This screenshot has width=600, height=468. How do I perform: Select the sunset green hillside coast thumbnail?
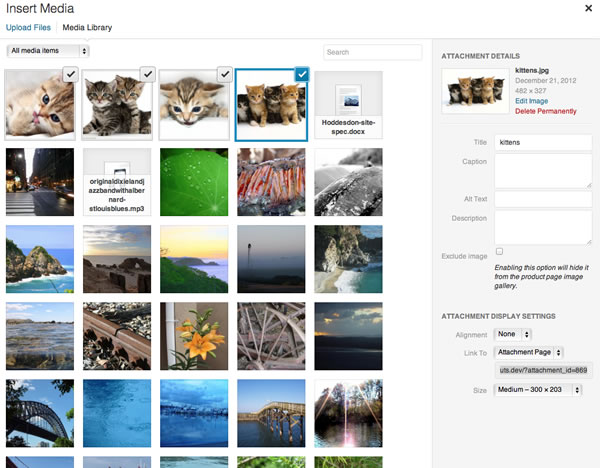click(x=194, y=259)
